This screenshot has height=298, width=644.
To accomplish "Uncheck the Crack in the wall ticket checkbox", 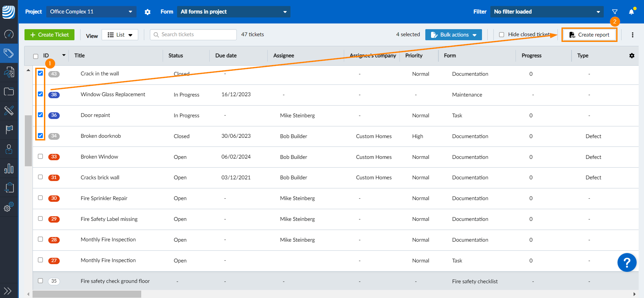I will click(x=40, y=73).
